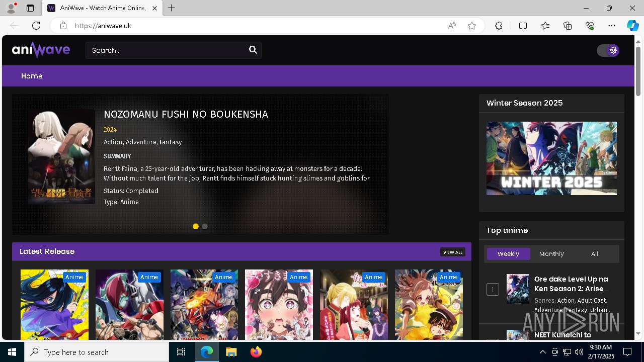Screen dimensions: 644x362
Task: Open Edge from taskbar
Action: [207, 352]
